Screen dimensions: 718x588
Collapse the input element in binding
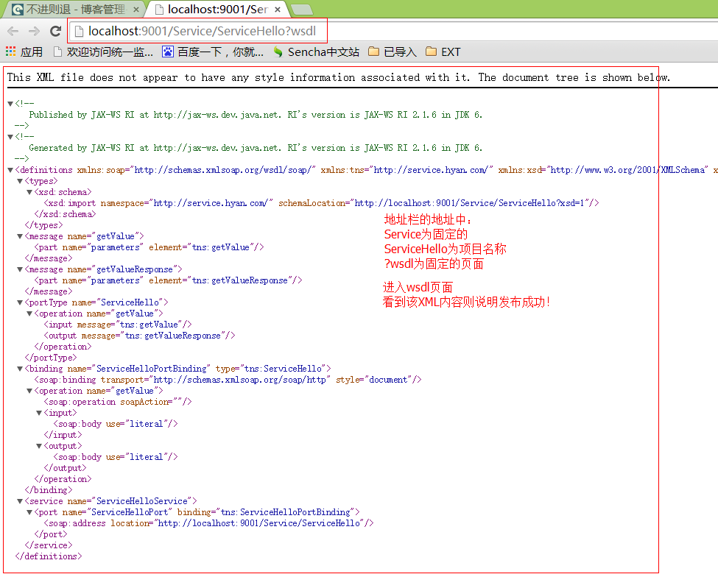point(39,413)
